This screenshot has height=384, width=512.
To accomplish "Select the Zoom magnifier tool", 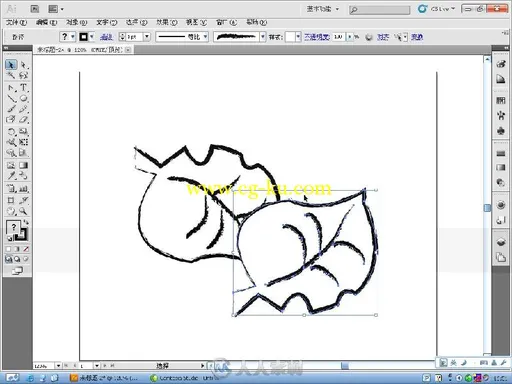I will click(x=23, y=211).
